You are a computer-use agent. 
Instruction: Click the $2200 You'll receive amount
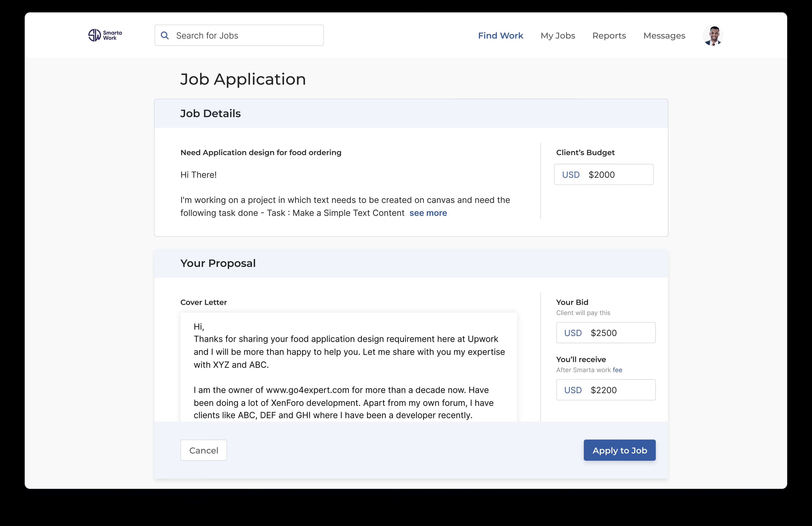604,390
